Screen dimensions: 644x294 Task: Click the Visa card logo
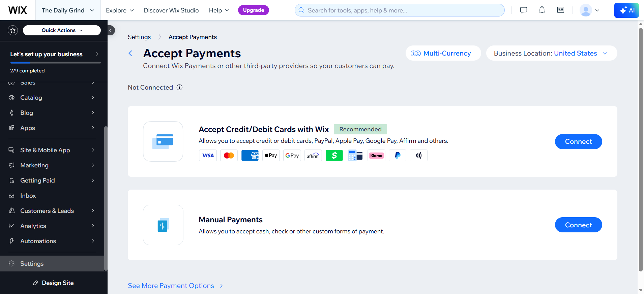tap(208, 156)
